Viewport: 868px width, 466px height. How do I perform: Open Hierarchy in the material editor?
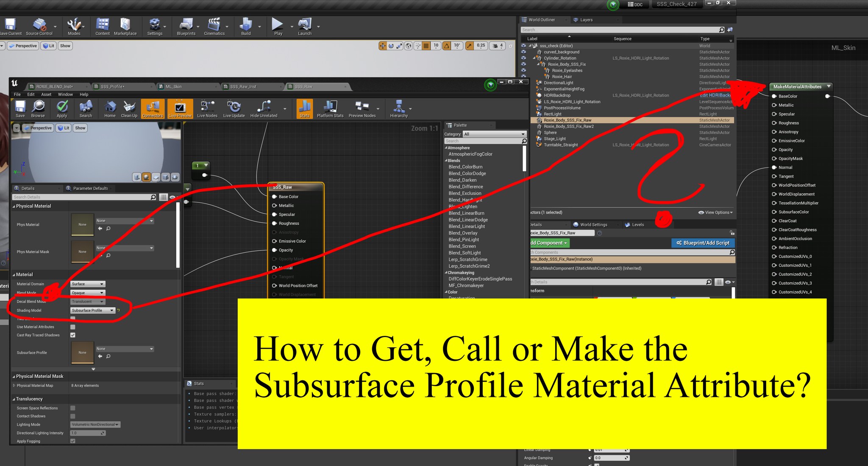[399, 109]
